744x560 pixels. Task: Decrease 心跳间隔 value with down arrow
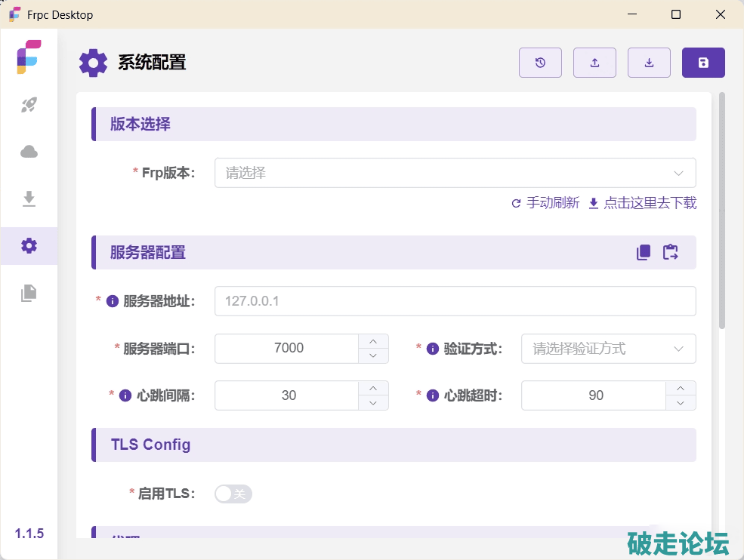click(373, 403)
